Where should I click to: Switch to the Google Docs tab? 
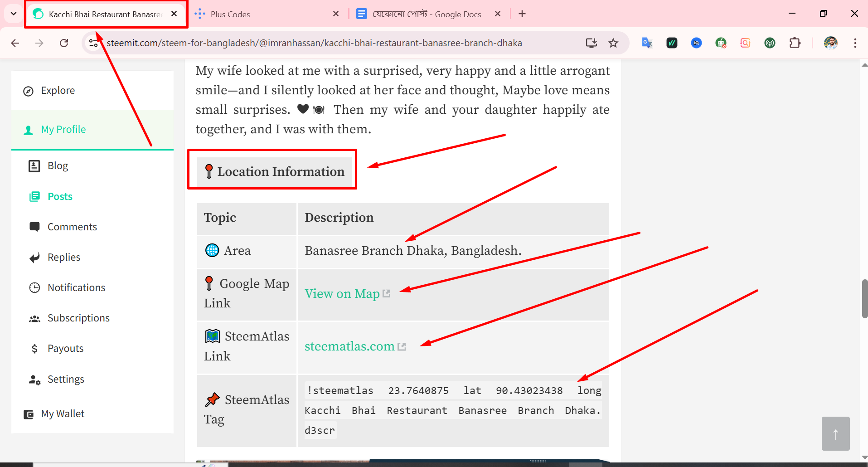[x=428, y=14]
